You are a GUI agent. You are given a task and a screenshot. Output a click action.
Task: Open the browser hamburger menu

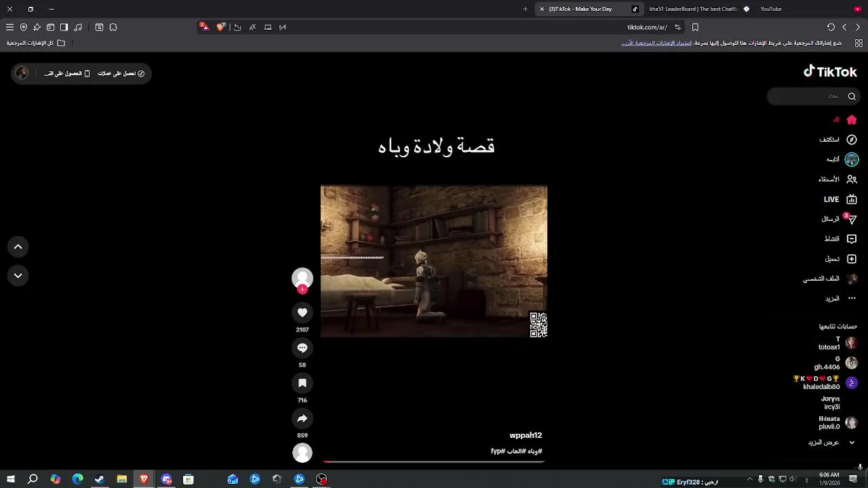[9, 27]
